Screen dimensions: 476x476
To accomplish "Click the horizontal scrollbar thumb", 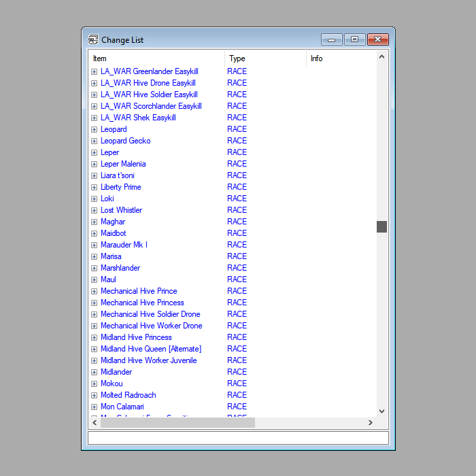I will [x=177, y=422].
